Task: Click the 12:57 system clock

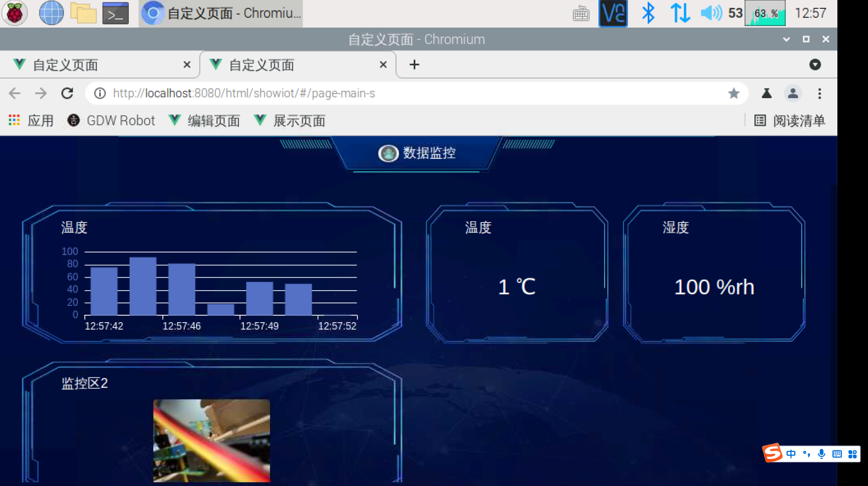Action: [810, 13]
